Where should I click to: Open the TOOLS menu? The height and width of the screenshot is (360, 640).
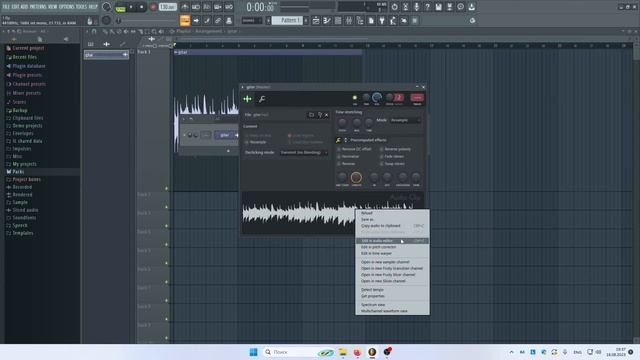pos(81,7)
